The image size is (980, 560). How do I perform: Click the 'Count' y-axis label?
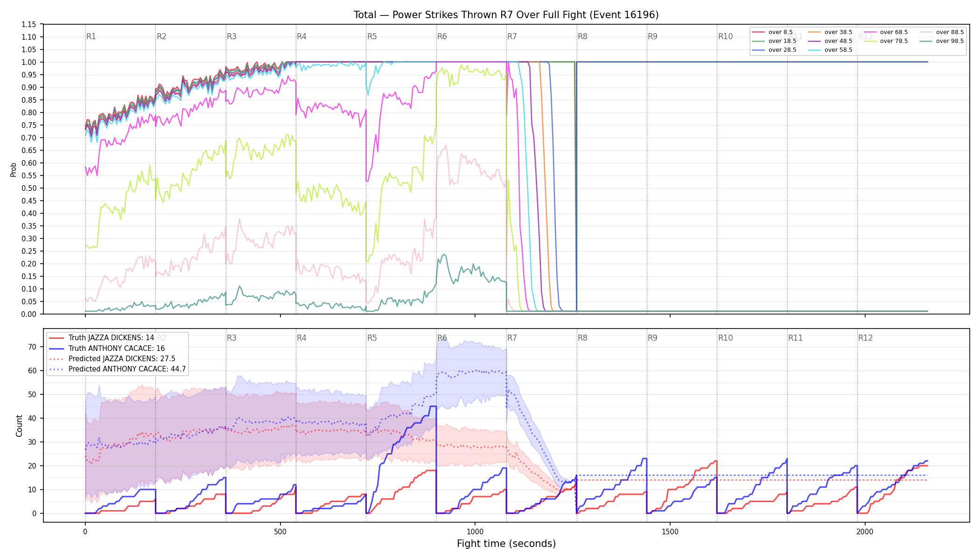19,426
